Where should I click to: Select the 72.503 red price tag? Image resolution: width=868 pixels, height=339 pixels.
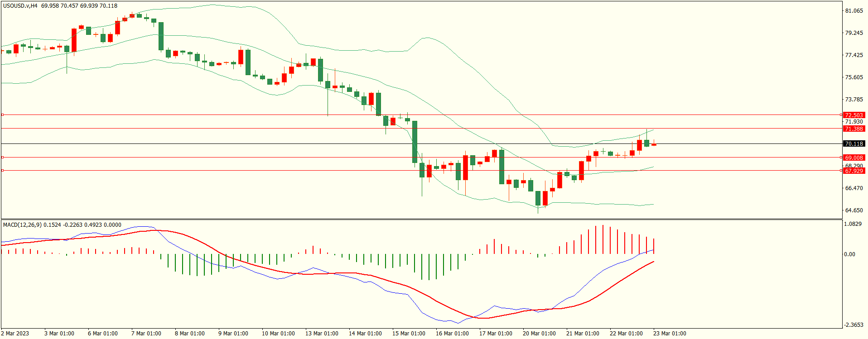coord(854,115)
